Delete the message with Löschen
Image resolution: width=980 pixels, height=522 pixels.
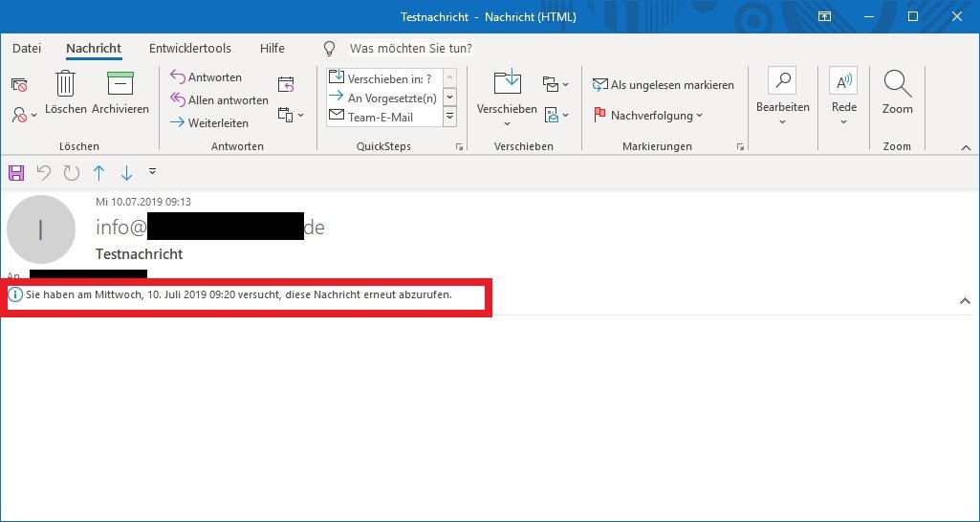coord(66,93)
